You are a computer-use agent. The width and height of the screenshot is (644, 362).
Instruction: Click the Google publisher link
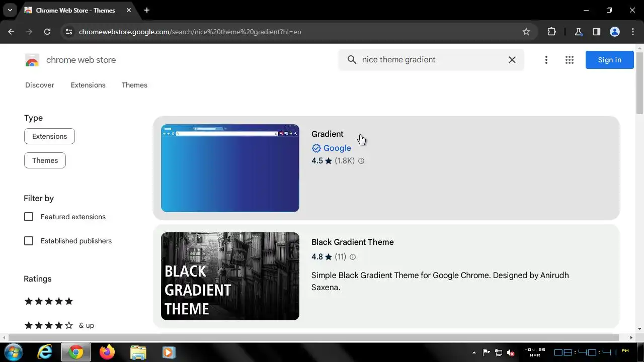[x=337, y=148]
